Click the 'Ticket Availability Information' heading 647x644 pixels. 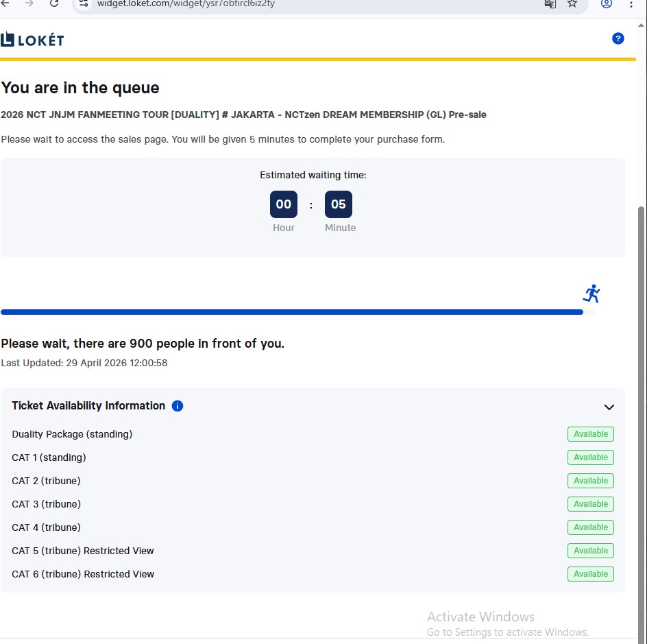[x=88, y=406]
